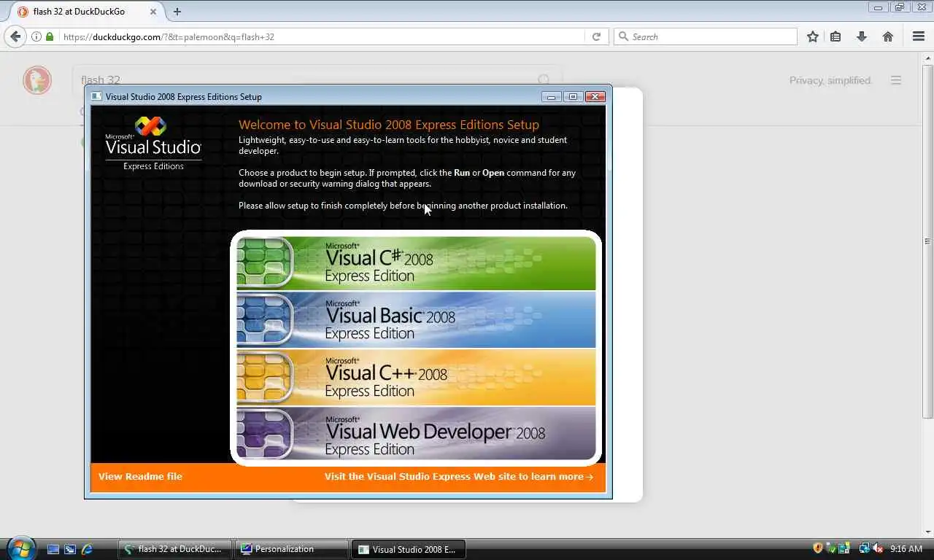Open the View Readme file link

coord(140,476)
